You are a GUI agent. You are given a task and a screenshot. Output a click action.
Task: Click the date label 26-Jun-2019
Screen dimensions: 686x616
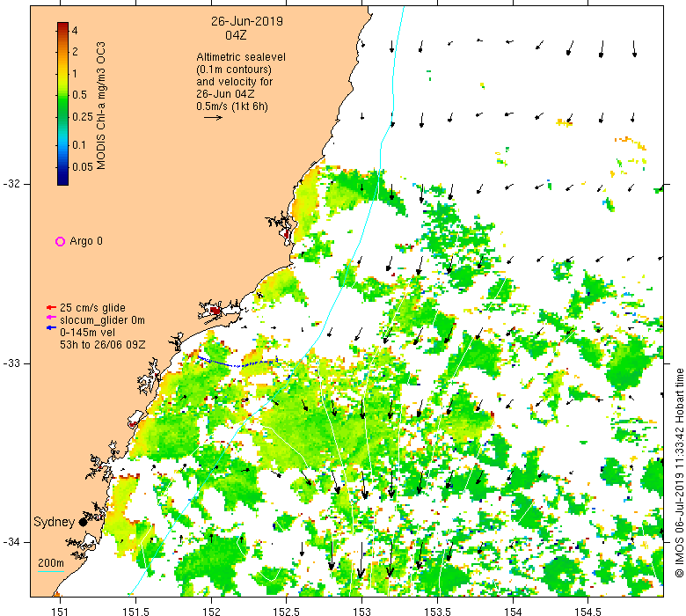[x=247, y=21]
